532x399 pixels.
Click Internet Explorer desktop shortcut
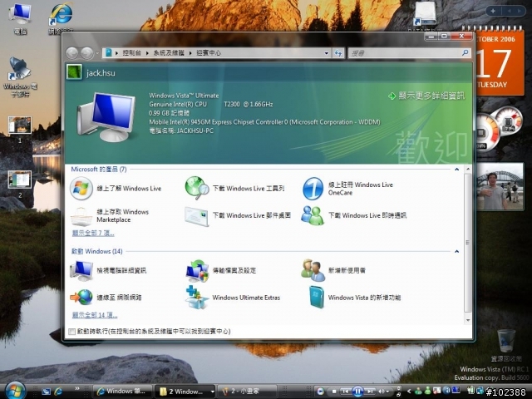[61, 17]
